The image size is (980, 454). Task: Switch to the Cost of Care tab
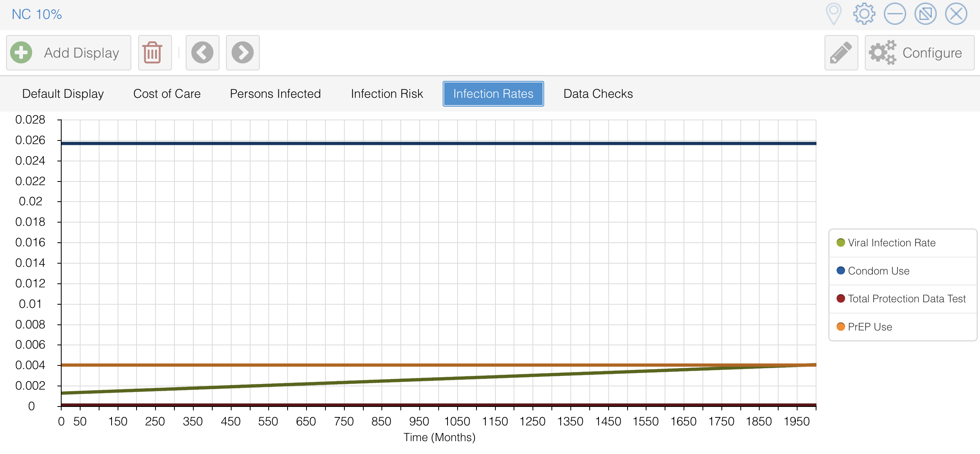167,94
